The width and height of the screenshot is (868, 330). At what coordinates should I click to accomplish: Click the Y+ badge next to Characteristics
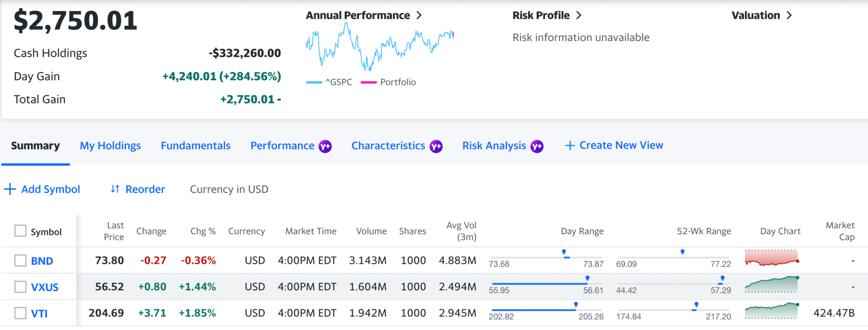point(436,146)
